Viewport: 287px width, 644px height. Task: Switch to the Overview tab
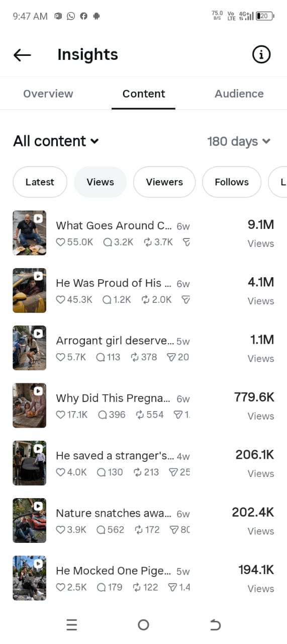coord(48,94)
